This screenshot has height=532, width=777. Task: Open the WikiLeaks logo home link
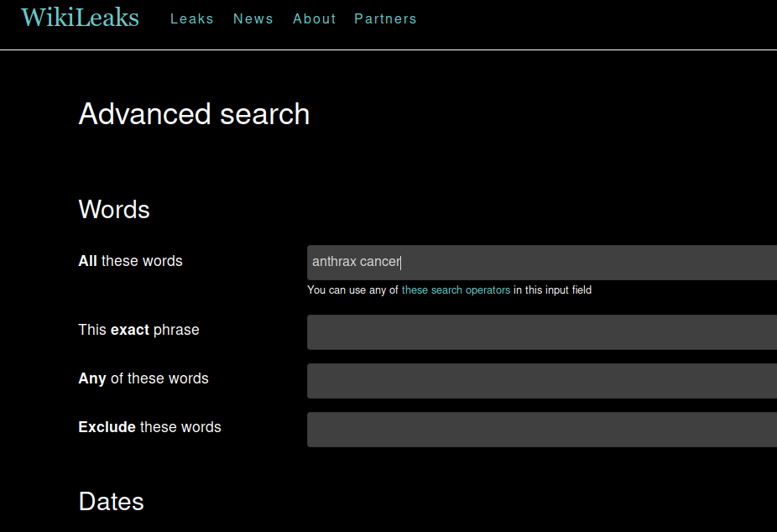80,18
